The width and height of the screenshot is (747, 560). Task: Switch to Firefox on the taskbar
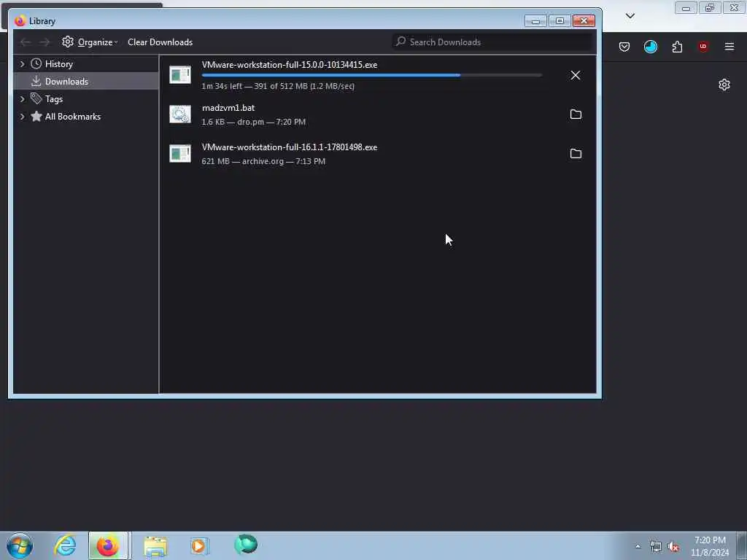click(108, 545)
